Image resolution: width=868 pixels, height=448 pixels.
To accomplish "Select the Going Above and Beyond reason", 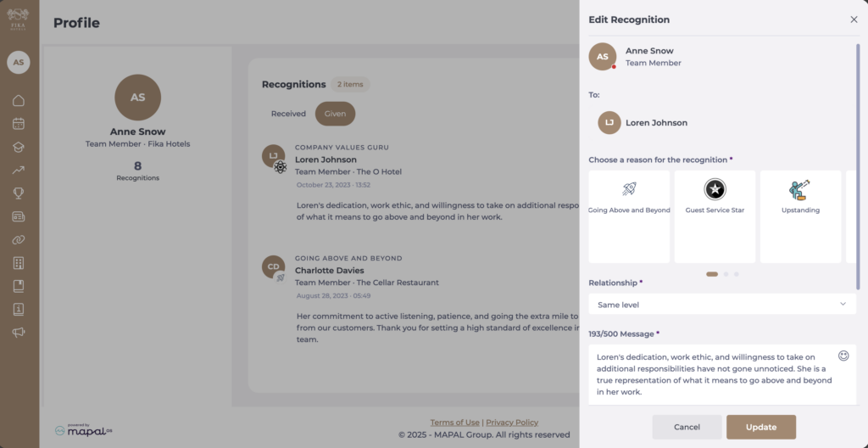I will pyautogui.click(x=629, y=216).
